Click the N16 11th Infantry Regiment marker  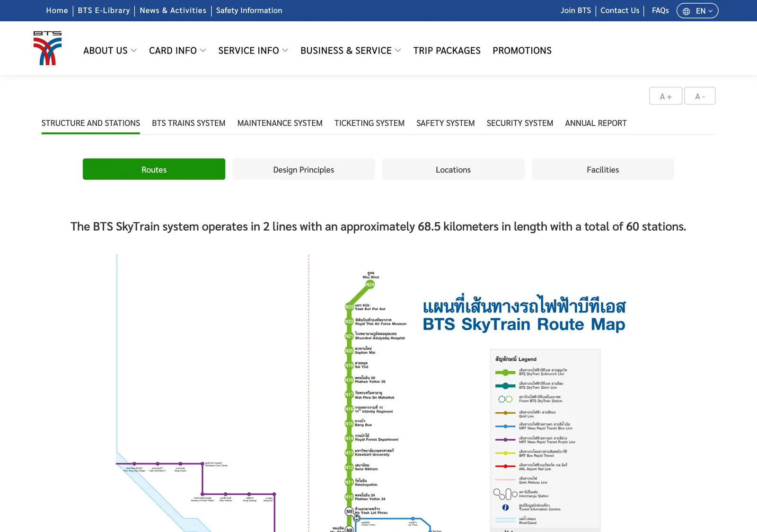[349, 409]
